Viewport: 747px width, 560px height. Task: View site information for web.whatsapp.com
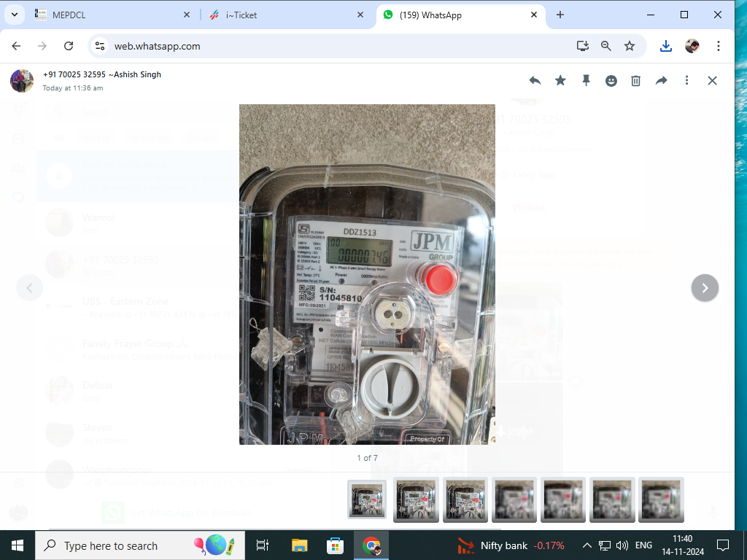[x=99, y=46]
